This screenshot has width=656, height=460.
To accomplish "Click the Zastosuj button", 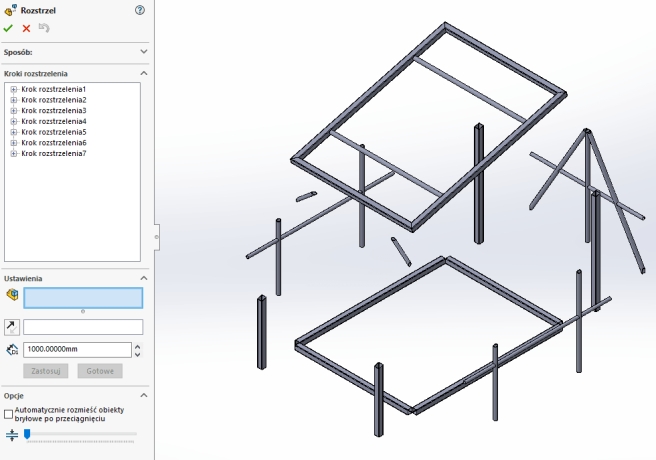I will (46, 371).
